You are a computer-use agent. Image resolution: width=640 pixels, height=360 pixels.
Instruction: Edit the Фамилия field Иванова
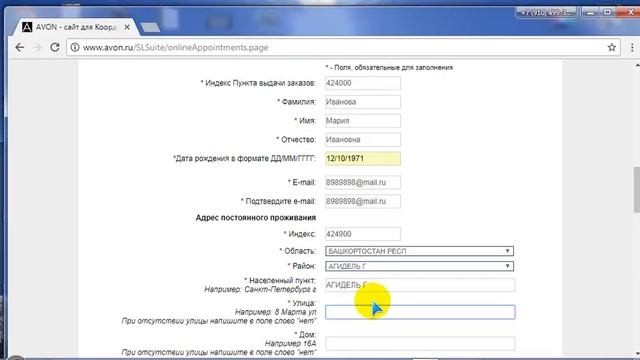click(x=363, y=102)
